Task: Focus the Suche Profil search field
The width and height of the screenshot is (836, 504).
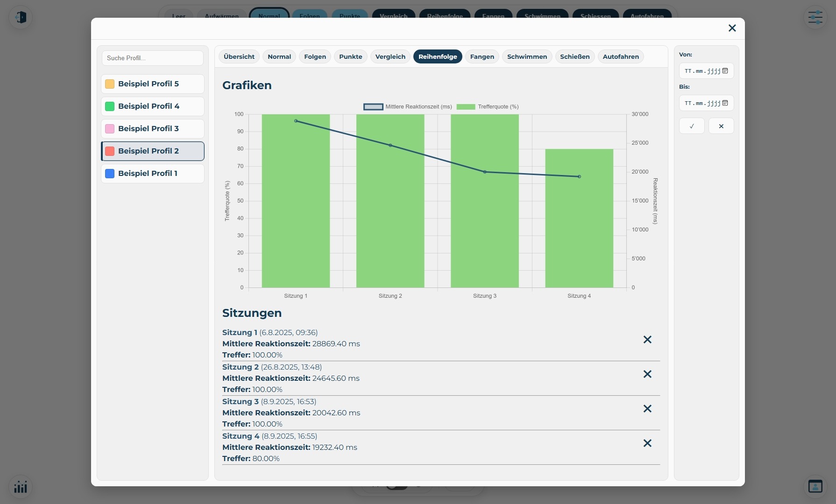Action: pos(153,58)
